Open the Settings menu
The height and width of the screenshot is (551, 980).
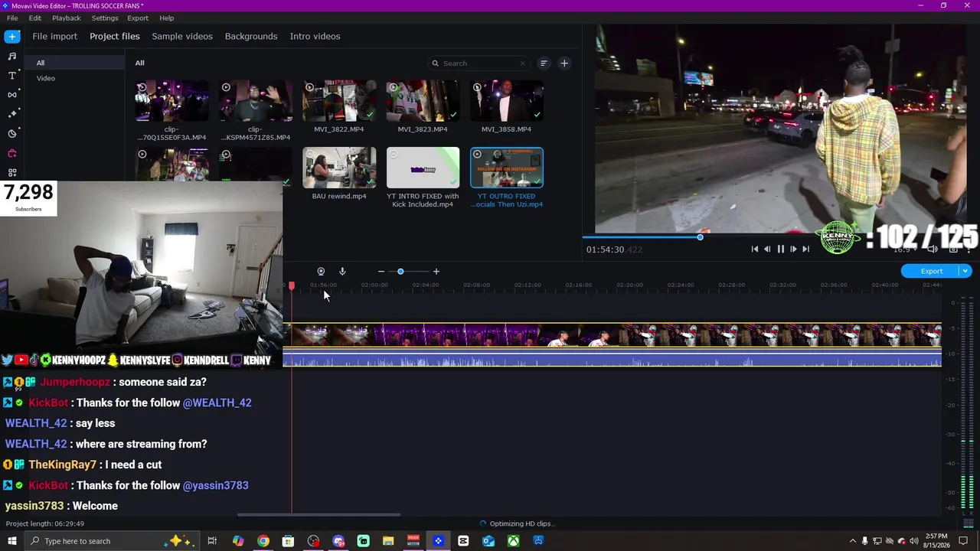pyautogui.click(x=105, y=18)
